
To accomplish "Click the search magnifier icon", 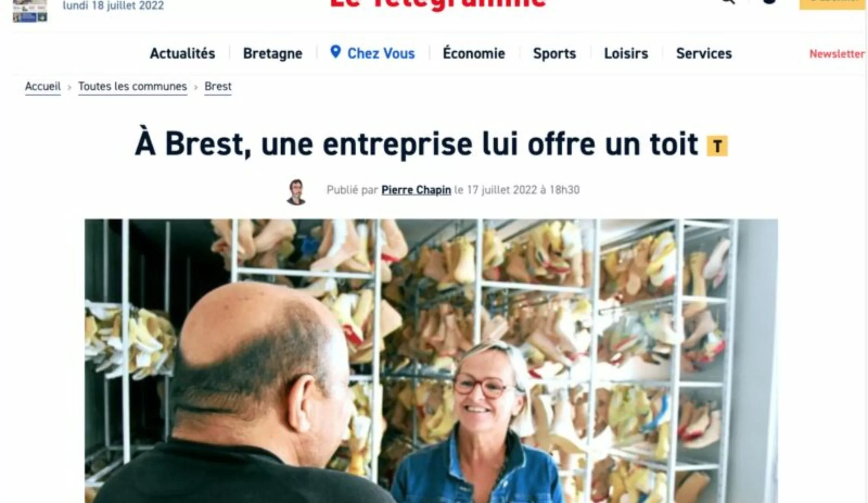I will 728,2.
